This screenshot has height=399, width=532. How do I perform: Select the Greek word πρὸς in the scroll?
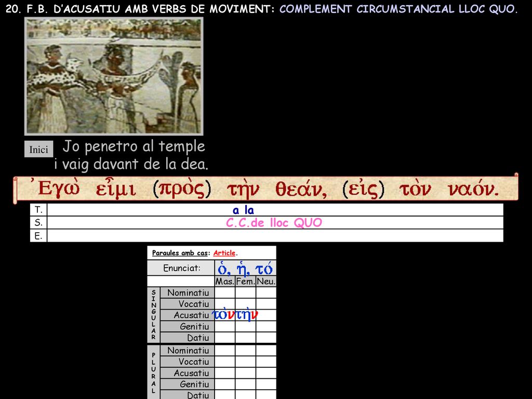coord(182,189)
